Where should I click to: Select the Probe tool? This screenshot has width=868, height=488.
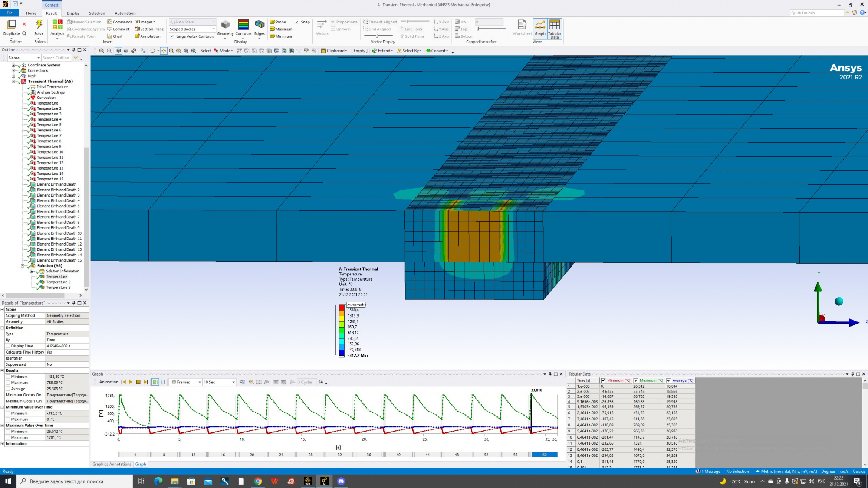tap(278, 22)
